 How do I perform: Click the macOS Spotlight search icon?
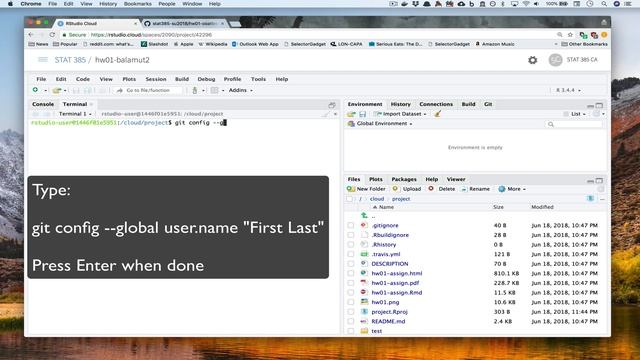pos(604,4)
